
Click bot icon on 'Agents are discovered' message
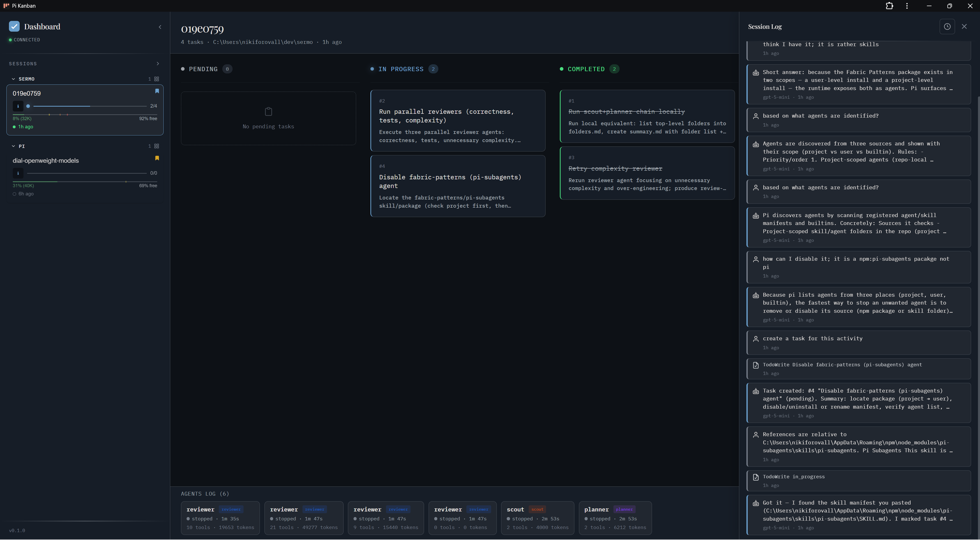pos(756,144)
